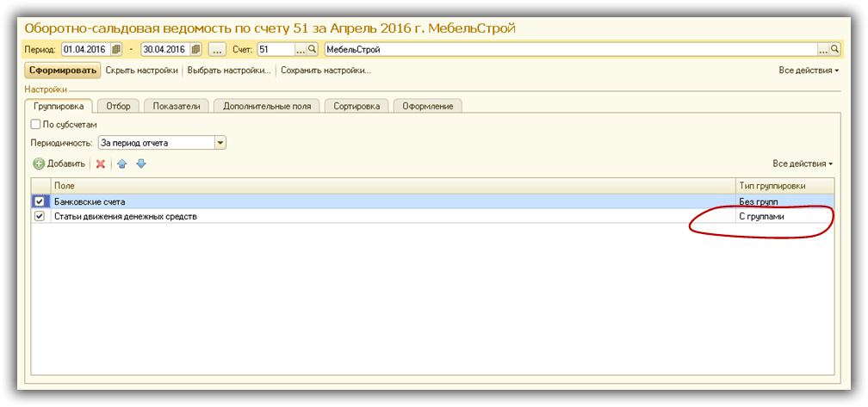
Task: Click МебельСтрой organization field
Action: [571, 49]
